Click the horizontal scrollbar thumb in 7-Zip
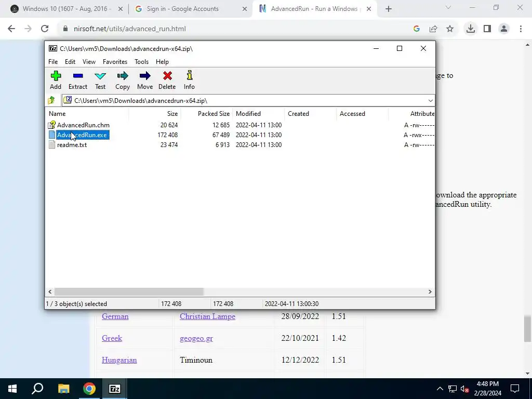532x399 pixels. 129,292
